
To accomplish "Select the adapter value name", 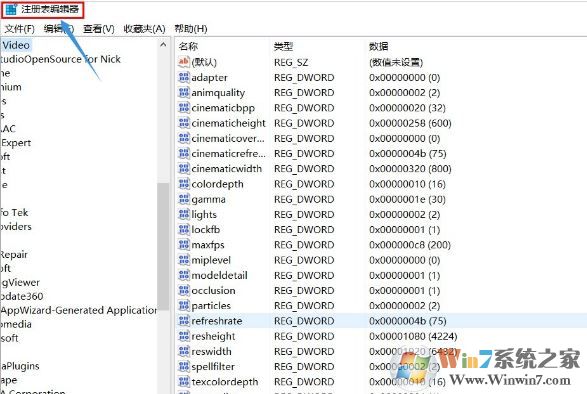I will [209, 78].
